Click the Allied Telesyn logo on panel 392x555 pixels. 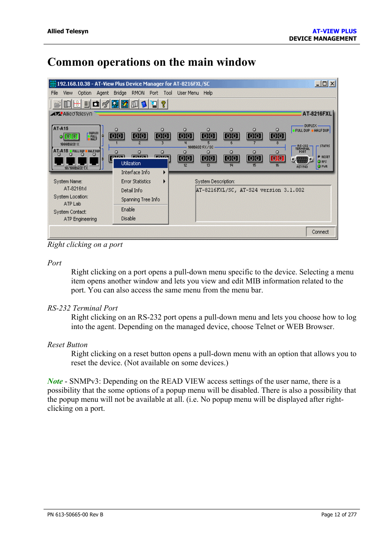[71, 114]
